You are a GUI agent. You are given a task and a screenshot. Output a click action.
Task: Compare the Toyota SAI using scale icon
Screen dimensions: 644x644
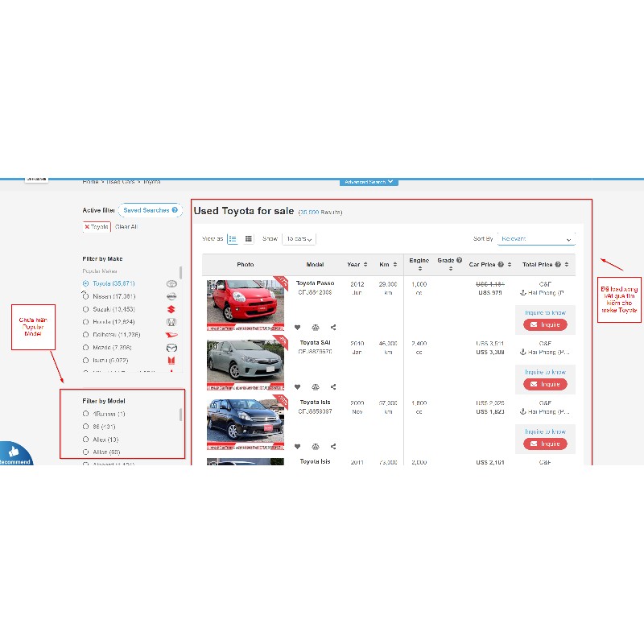[316, 387]
